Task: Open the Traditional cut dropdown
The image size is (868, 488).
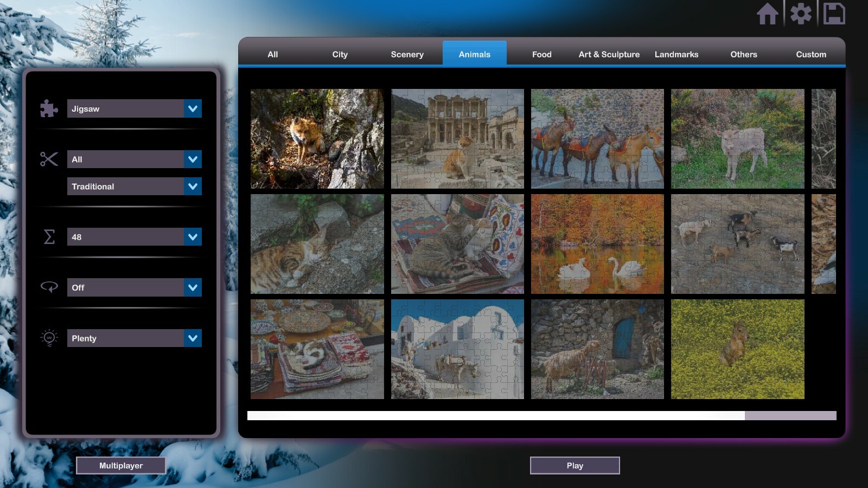Action: [134, 186]
